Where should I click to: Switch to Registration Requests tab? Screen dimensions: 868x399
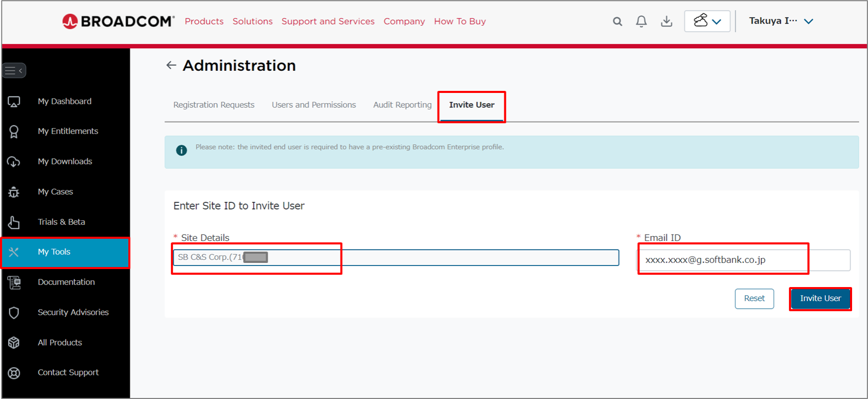click(x=214, y=105)
